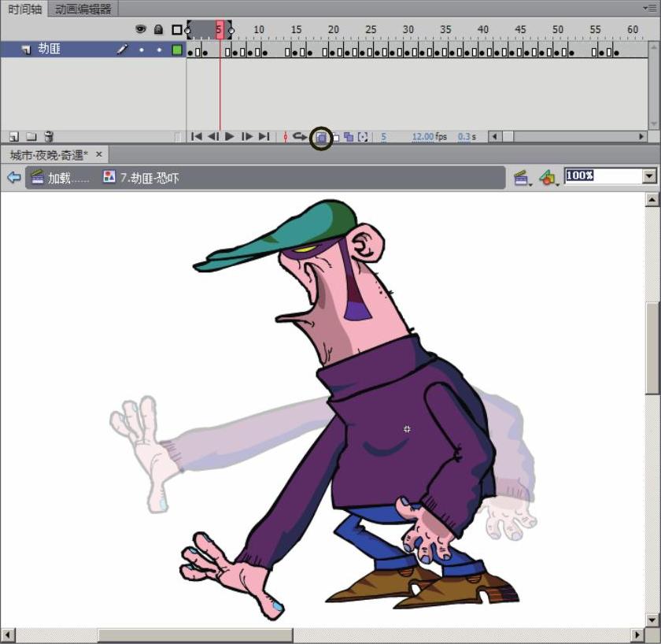Screen dimensions: 661x644
Task: Click Modify Onion Markers button
Action: (x=362, y=137)
